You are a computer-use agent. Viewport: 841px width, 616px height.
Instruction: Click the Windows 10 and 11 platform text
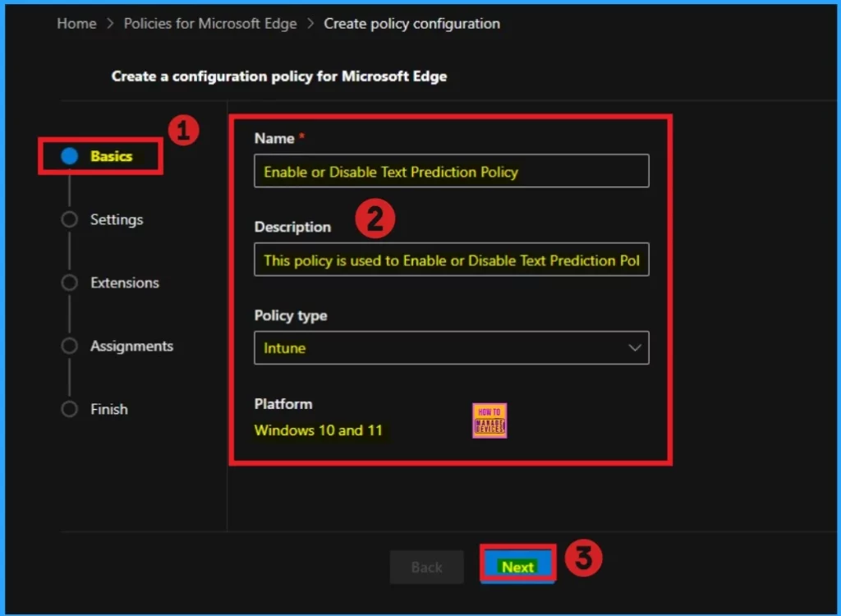click(318, 430)
